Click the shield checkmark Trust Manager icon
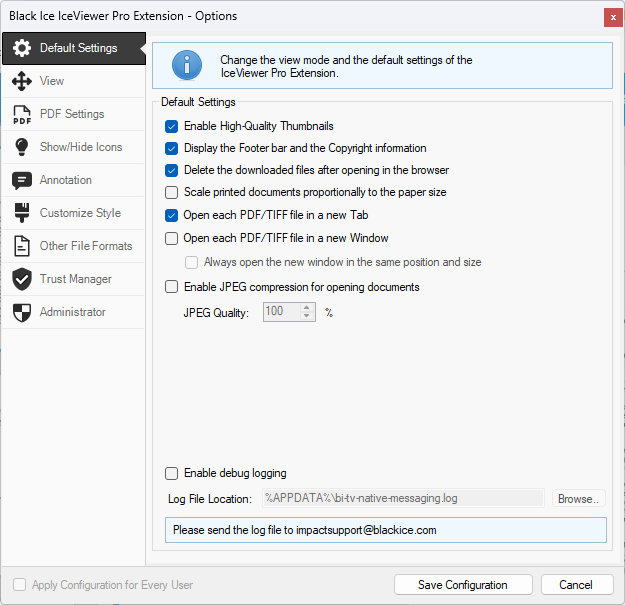Viewport: 625px width, 605px height. 22,279
